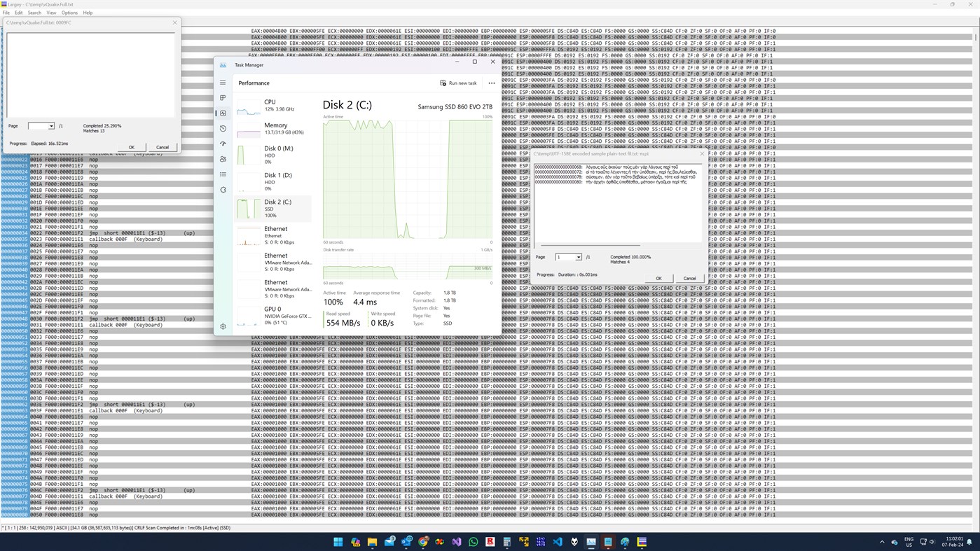Open the volume control in system tray
980x551 pixels.
[932, 542]
